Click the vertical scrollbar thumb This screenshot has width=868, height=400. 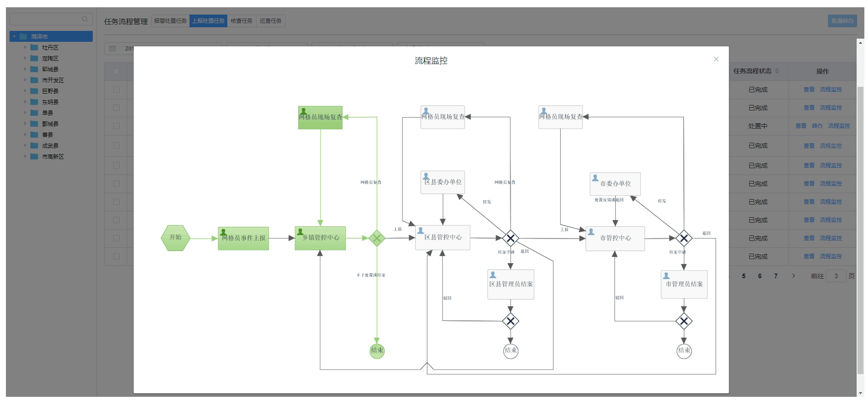tap(860, 230)
